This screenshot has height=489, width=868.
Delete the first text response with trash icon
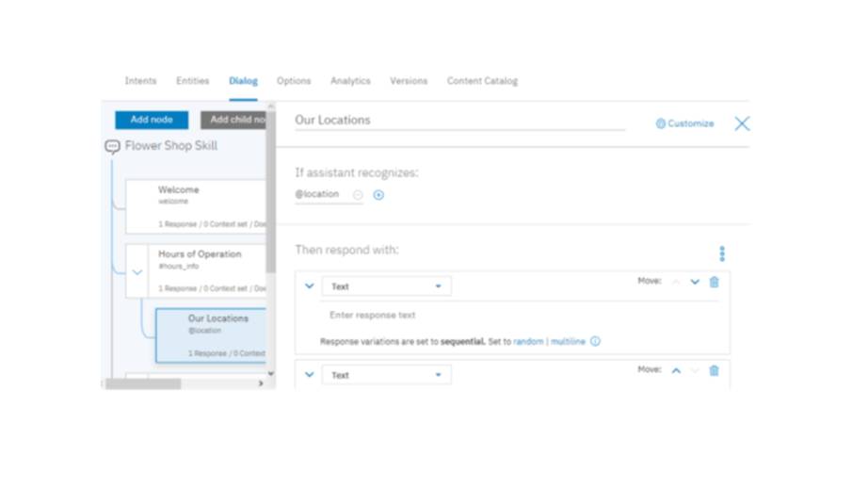pos(714,282)
